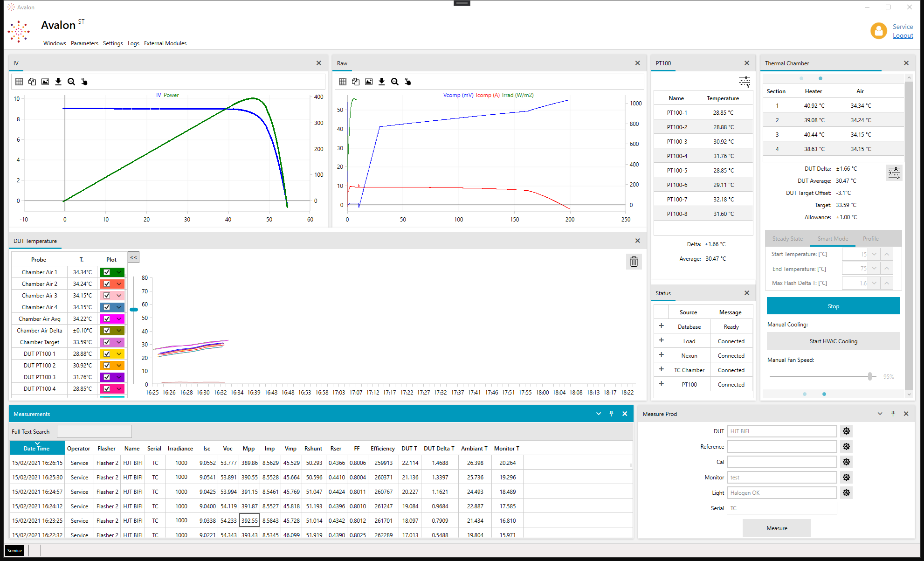This screenshot has height=561, width=924.
Task: Click the IV chart zoom magnifier
Action: 71,82
